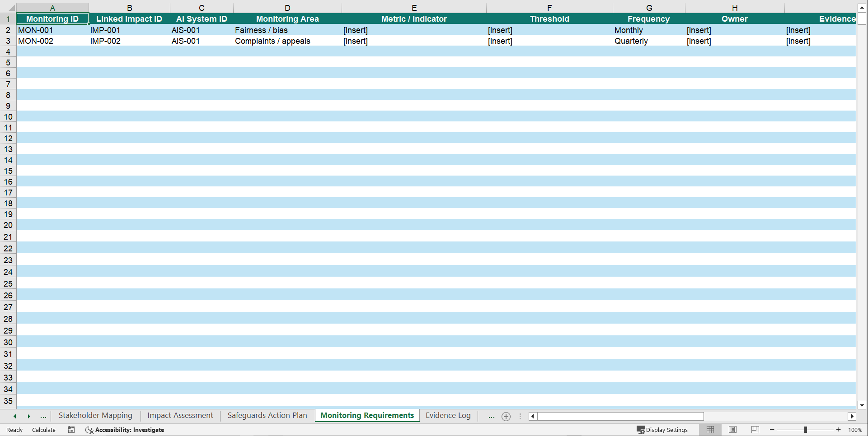Select cell MON-001
The height and width of the screenshot is (436, 868).
(x=52, y=30)
